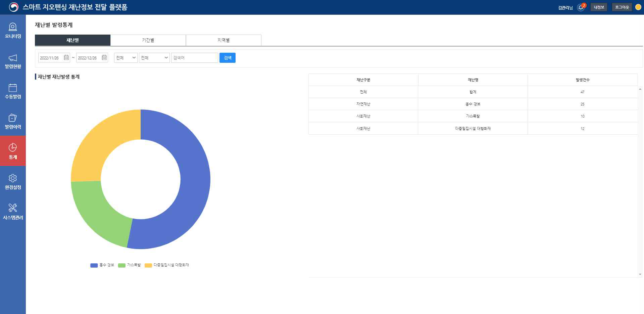
Task: Click table scrollbar up arrow
Action: coord(640,89)
